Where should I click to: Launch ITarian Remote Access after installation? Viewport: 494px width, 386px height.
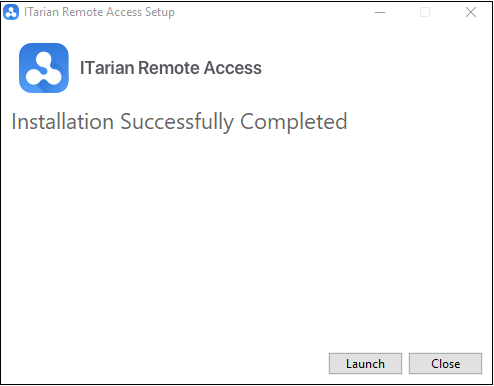(x=365, y=363)
